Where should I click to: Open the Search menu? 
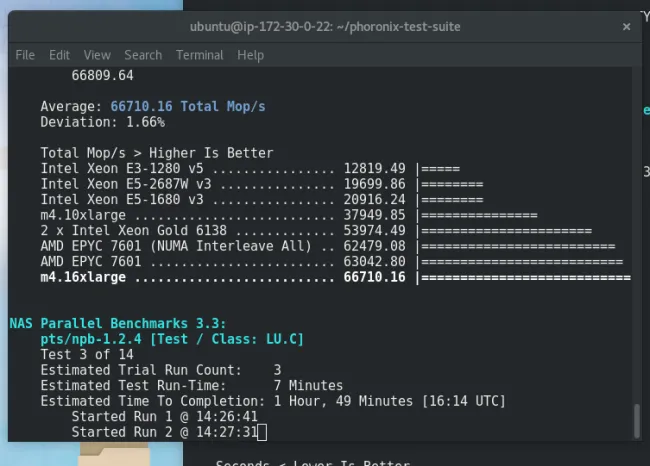click(x=143, y=55)
